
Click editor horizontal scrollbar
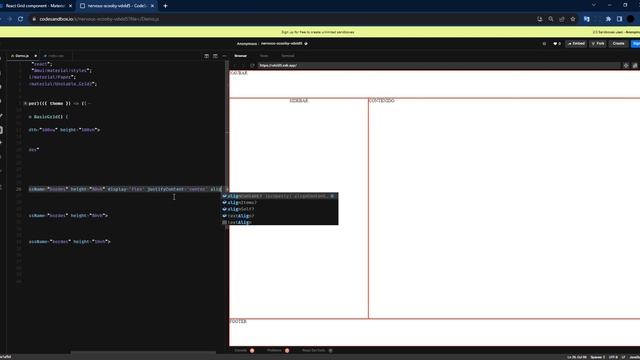[x=143, y=352]
